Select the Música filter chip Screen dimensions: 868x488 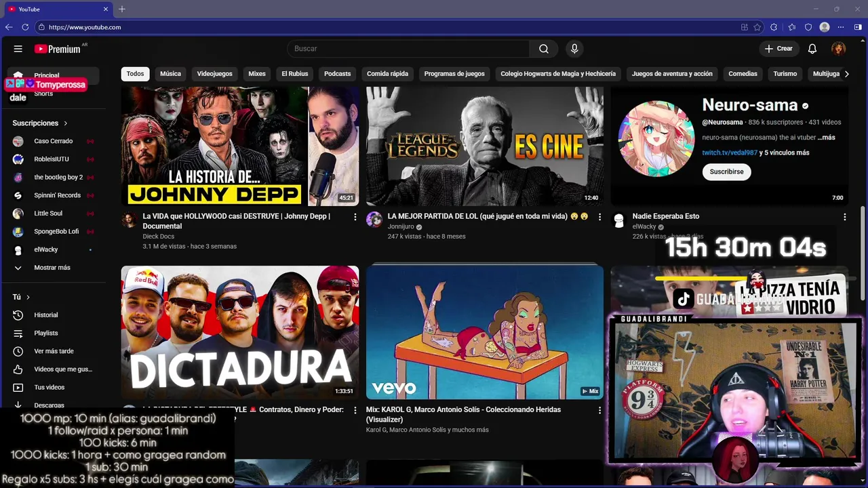click(170, 74)
